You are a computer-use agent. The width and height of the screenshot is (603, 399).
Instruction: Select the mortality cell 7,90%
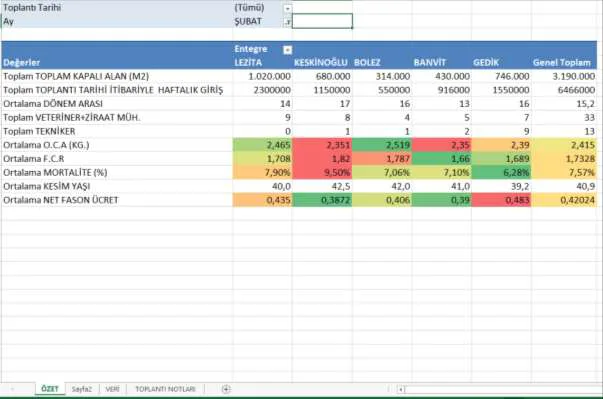262,173
